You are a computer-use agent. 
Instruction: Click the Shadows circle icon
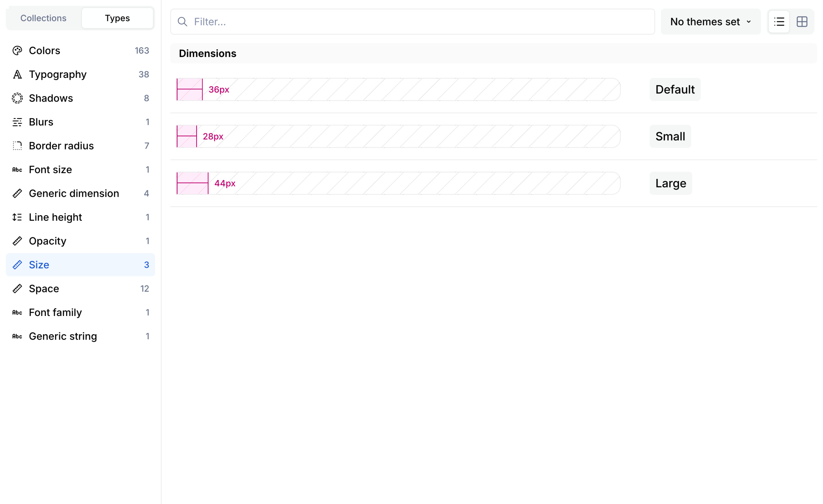pyautogui.click(x=17, y=98)
